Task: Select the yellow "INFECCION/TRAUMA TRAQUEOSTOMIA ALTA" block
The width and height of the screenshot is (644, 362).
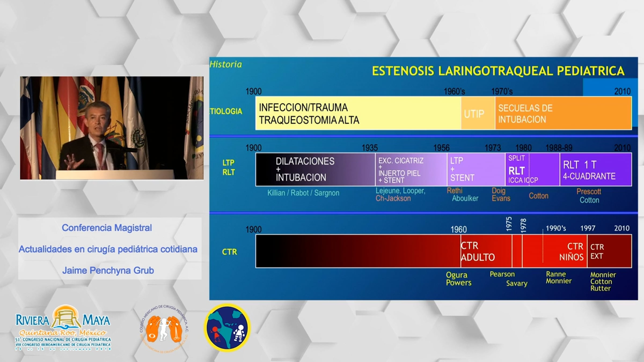Action: click(358, 113)
